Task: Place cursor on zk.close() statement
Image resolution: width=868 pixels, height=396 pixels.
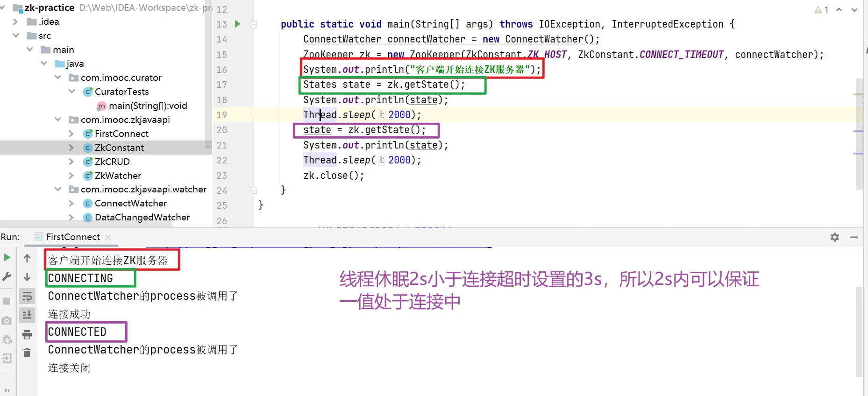Action: click(x=334, y=176)
